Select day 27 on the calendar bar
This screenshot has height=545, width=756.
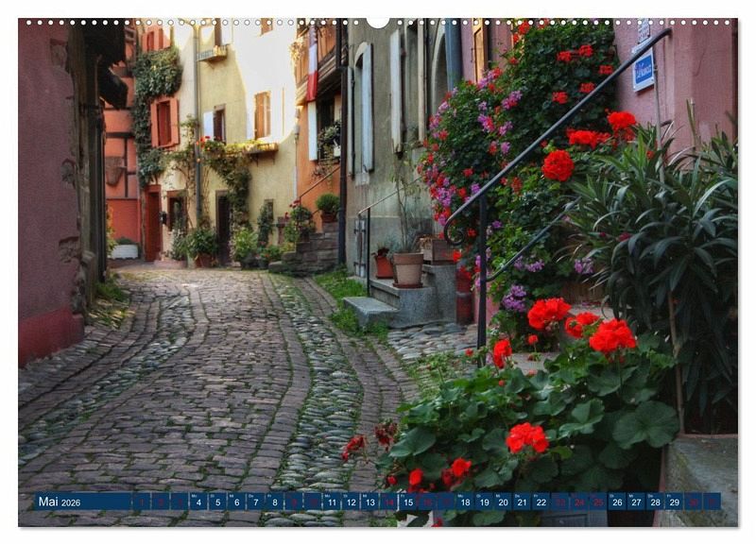637,502
